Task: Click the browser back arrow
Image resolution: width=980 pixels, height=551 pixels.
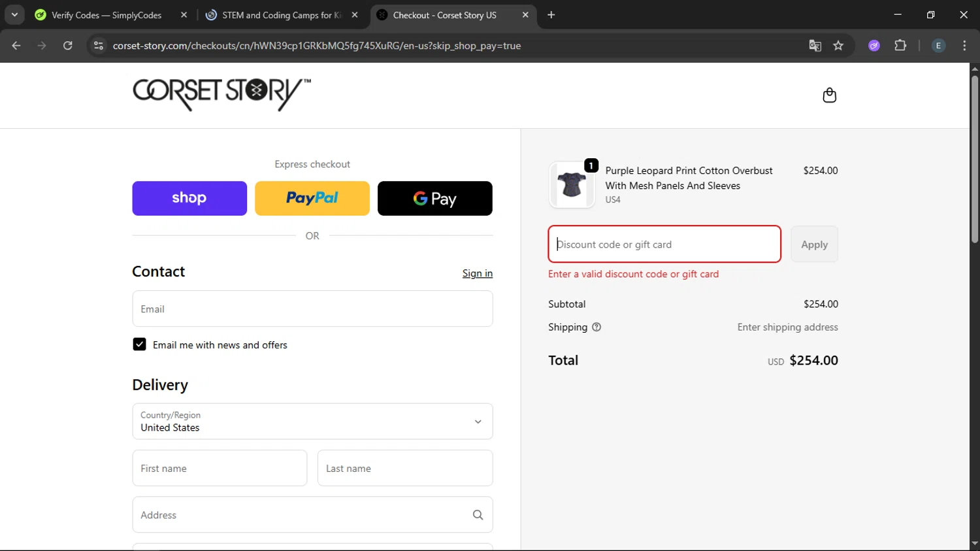Action: tap(16, 46)
